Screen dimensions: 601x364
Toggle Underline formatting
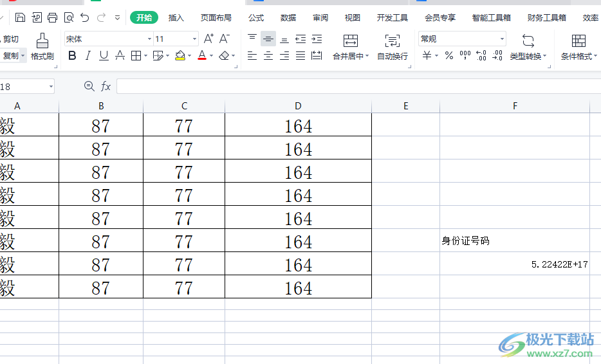104,56
